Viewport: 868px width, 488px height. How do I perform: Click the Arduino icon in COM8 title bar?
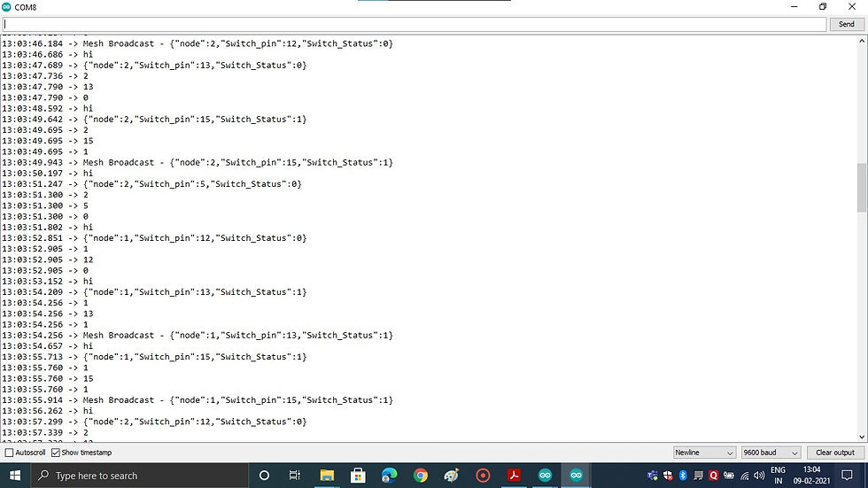(6, 7)
